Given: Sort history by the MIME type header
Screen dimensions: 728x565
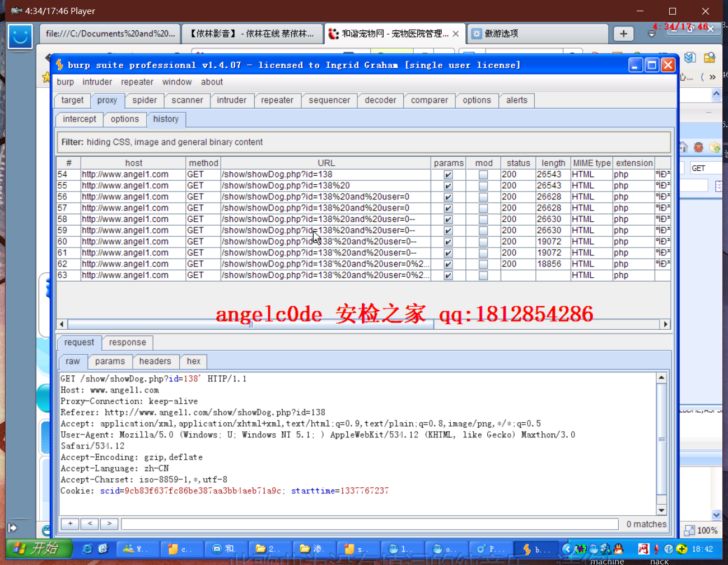Looking at the screenshot, I should coord(591,163).
